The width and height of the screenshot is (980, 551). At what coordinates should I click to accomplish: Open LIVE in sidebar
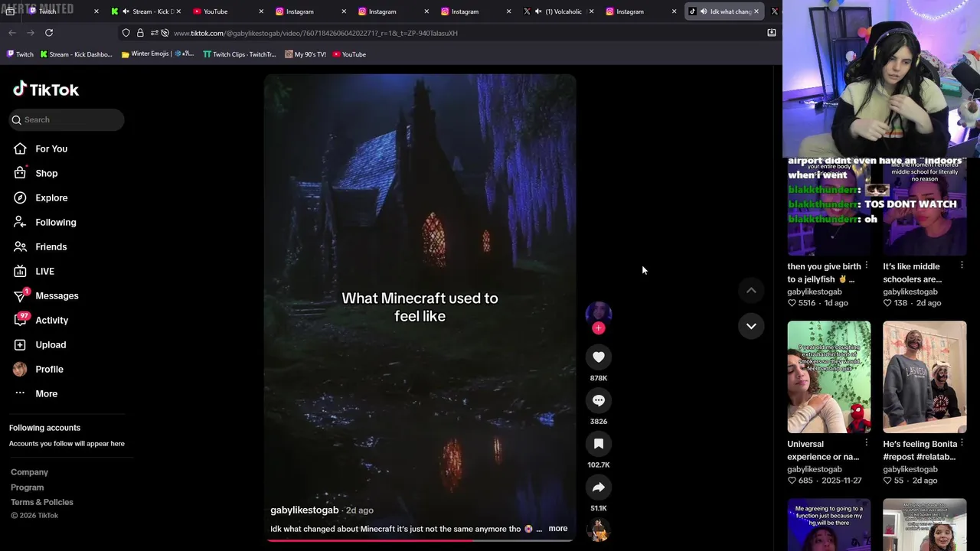[x=44, y=271]
